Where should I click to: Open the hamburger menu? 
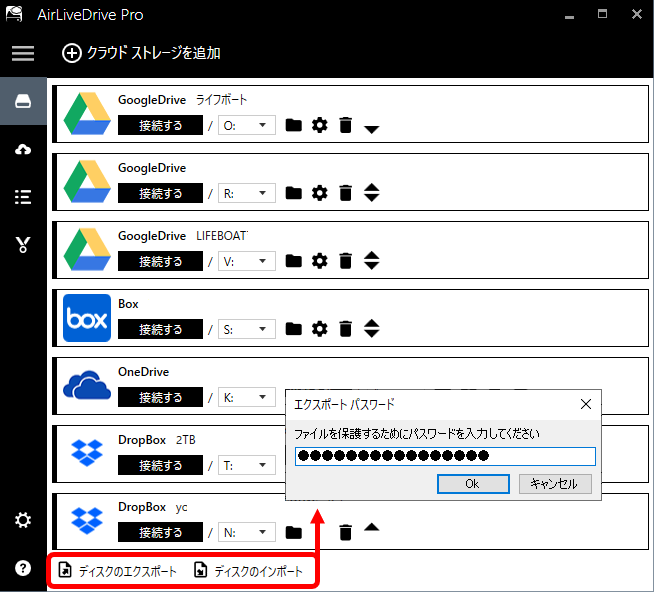click(23, 53)
